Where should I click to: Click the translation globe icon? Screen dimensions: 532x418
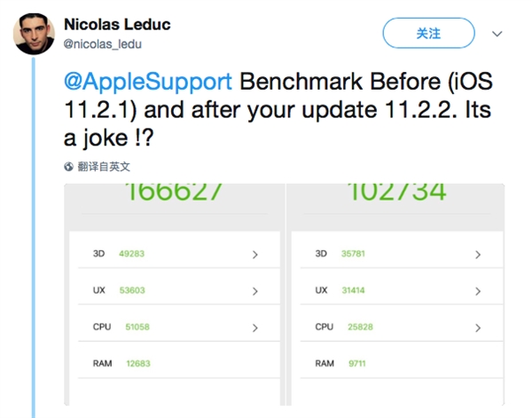[68, 167]
